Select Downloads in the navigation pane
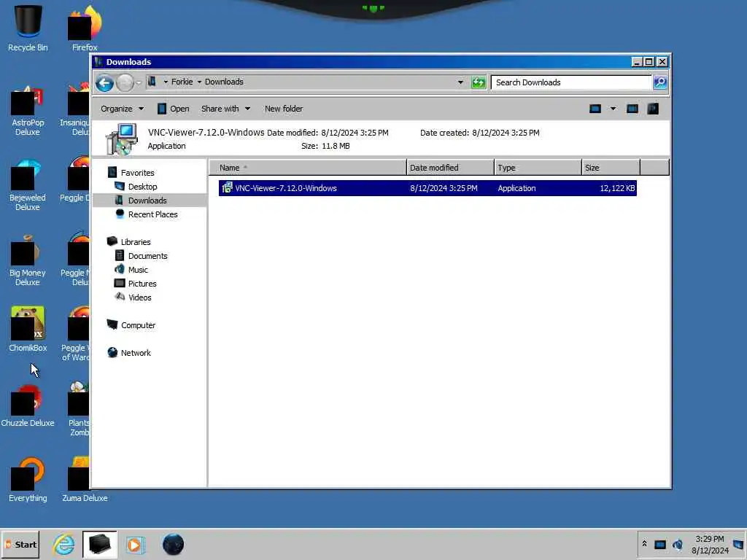This screenshot has height=560, width=747. pos(147,201)
